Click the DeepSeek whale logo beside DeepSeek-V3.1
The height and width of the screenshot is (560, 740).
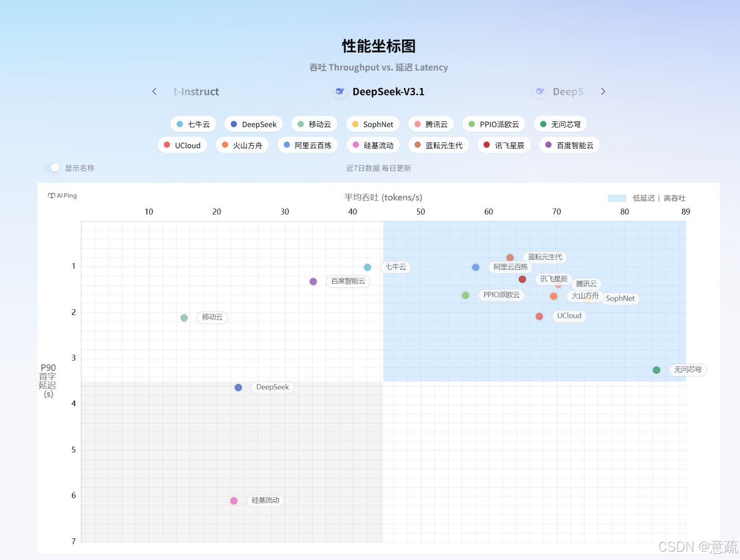pos(340,92)
